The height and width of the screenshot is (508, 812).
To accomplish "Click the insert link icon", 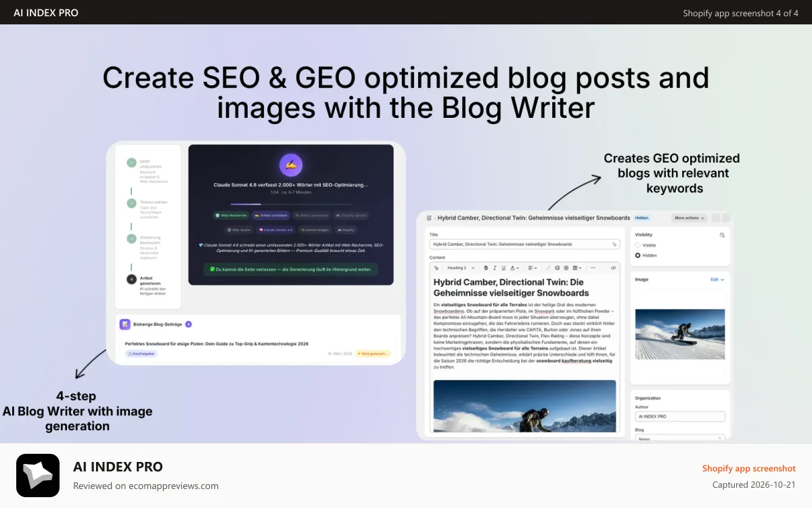I will coord(548,268).
